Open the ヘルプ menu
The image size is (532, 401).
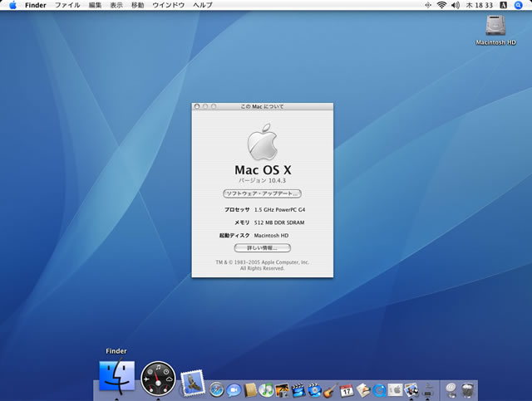pos(203,5)
